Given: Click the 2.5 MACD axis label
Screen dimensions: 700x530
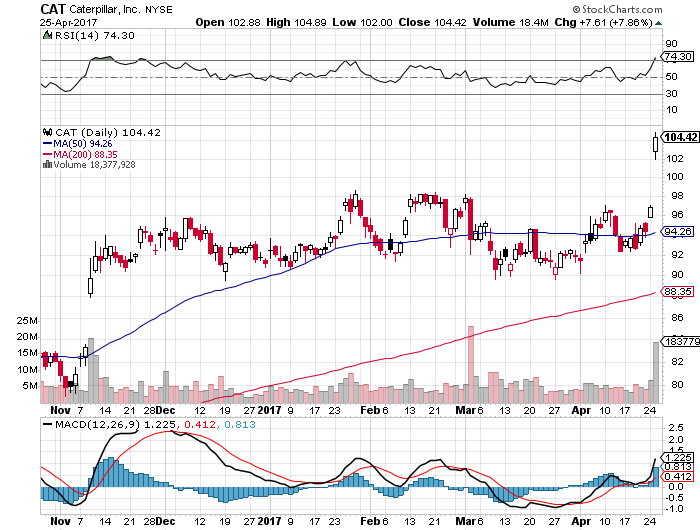Looking at the screenshot, I should coord(676,428).
